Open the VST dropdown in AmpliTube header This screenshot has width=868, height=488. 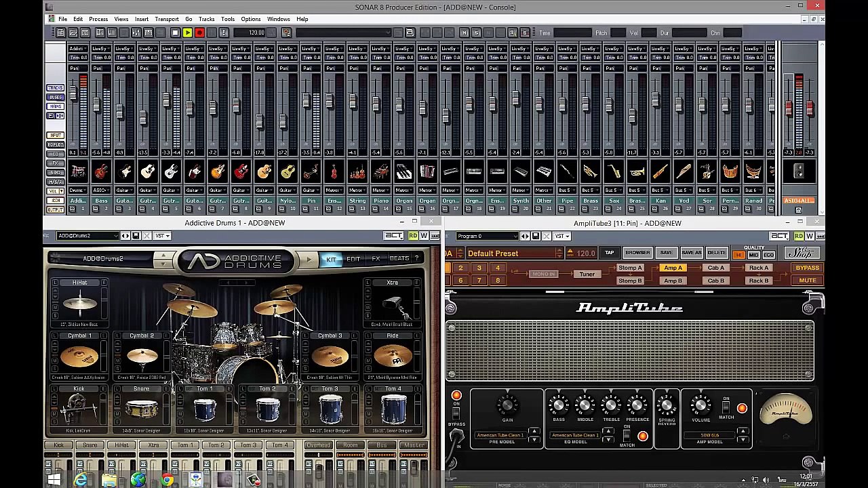[x=561, y=236]
